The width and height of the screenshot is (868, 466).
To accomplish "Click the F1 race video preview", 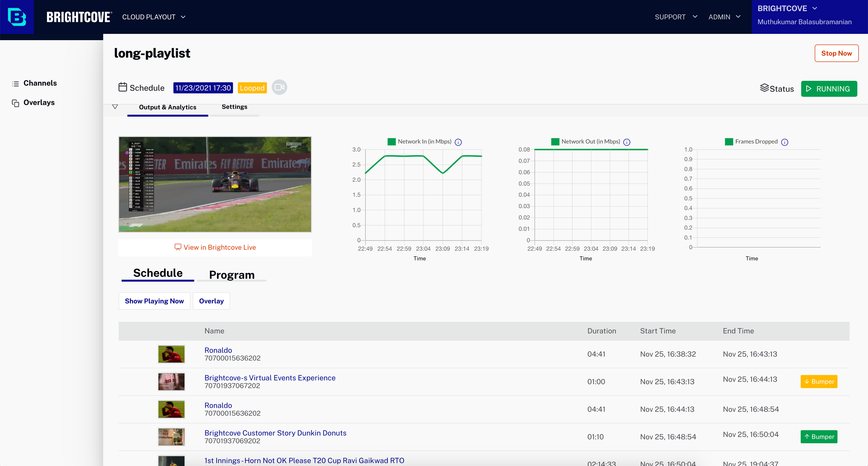I will pos(215,184).
